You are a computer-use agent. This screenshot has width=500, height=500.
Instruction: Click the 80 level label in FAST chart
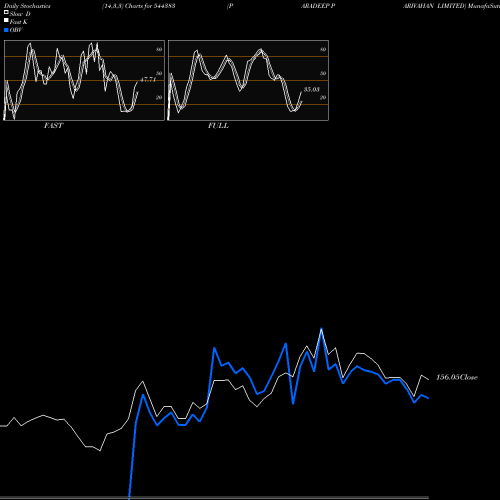(x=159, y=49)
